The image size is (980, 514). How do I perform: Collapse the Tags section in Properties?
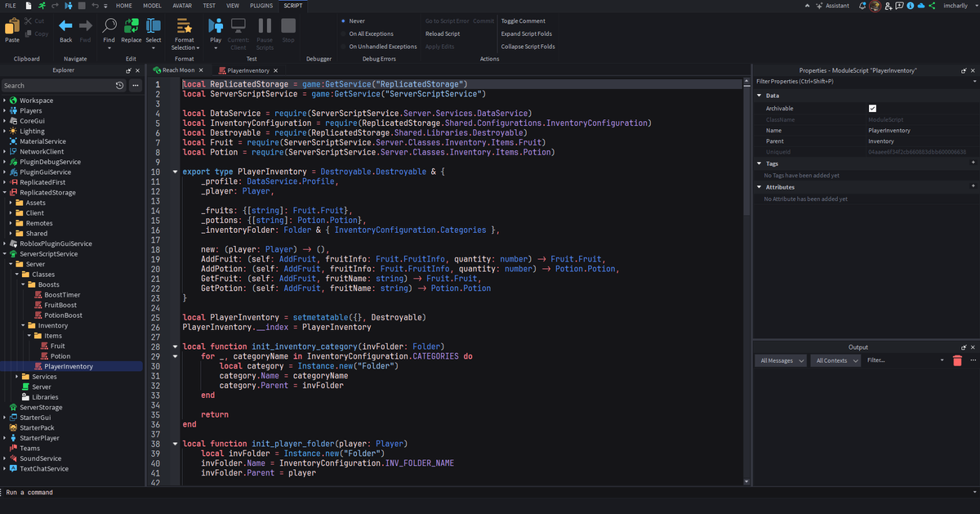[759, 163]
